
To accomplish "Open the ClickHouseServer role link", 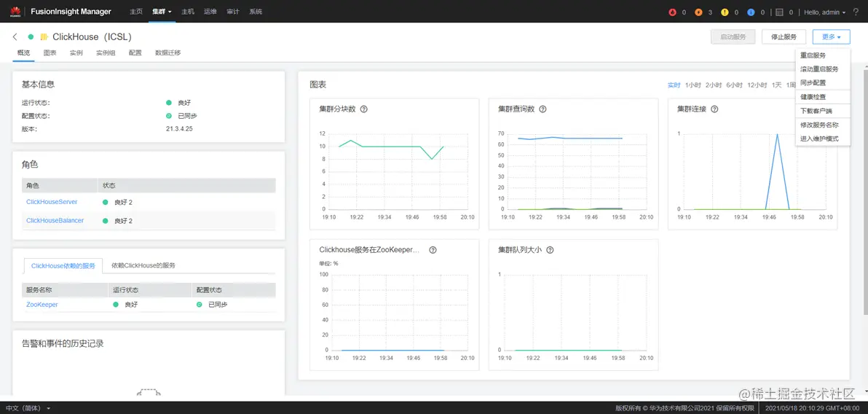I will coord(52,203).
